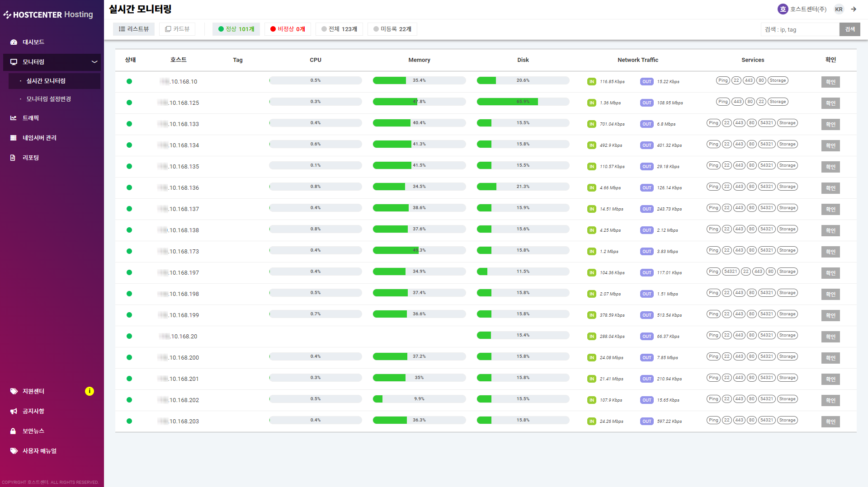Click the yellow info badge beside 지원센터
The height and width of the screenshot is (487, 868).
[x=90, y=391]
